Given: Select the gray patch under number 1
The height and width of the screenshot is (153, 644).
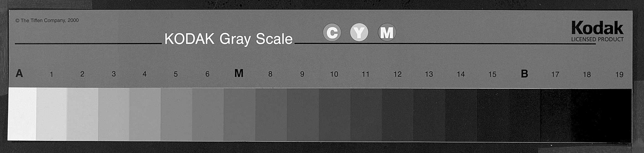Looking at the screenshot, I should [x=51, y=114].
